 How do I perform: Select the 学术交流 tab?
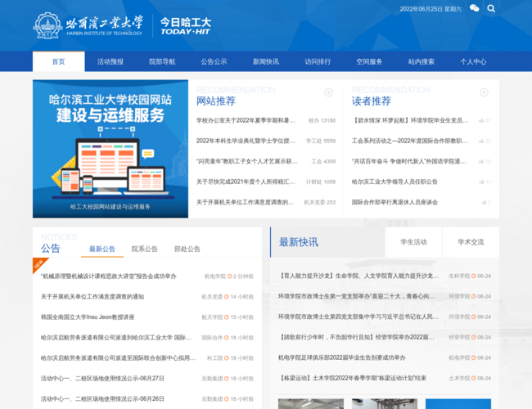[471, 242]
